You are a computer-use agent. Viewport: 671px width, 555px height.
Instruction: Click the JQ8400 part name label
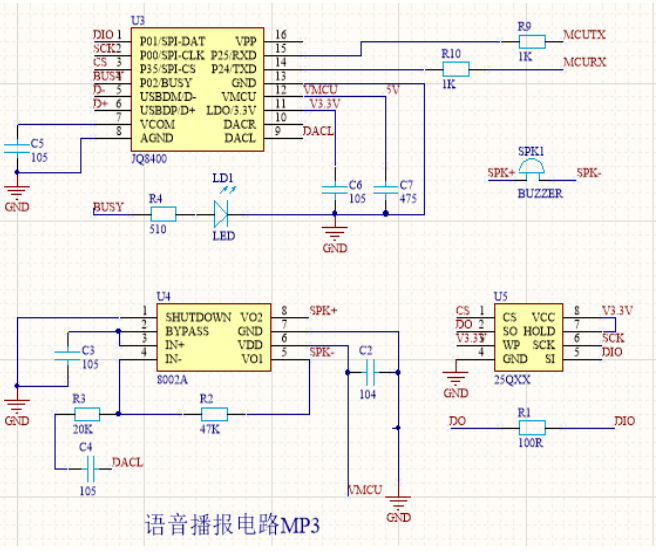click(149, 159)
